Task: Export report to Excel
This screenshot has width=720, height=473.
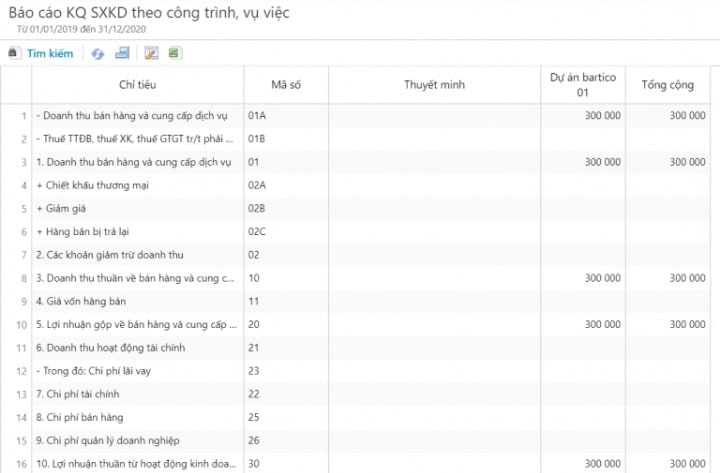Action: (x=175, y=53)
